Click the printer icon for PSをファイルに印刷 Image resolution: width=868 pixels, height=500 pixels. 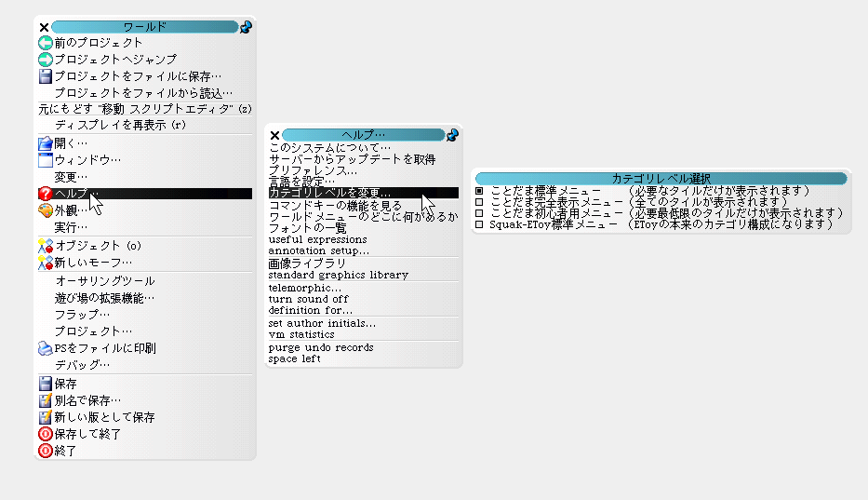point(45,348)
